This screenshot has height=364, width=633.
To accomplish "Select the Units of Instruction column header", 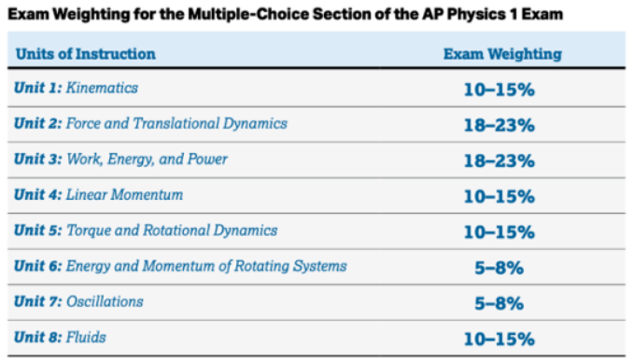I will [86, 54].
